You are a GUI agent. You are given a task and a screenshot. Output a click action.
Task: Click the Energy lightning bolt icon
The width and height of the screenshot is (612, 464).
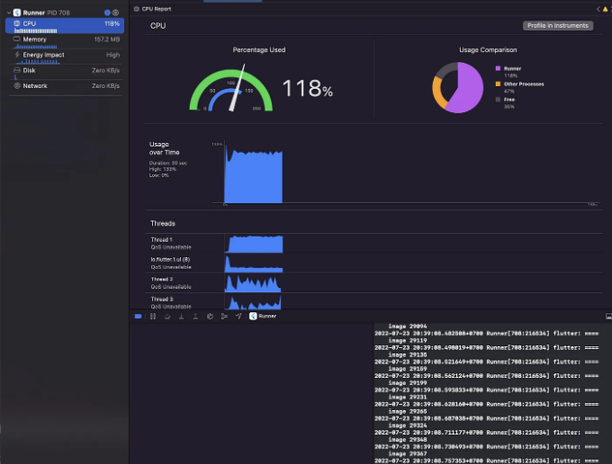pyautogui.click(x=17, y=55)
